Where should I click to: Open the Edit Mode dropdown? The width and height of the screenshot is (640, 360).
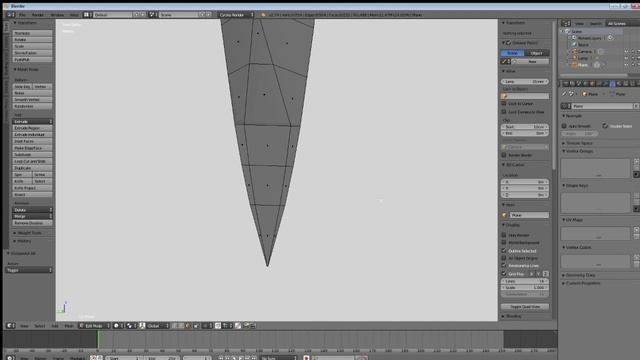pos(94,326)
